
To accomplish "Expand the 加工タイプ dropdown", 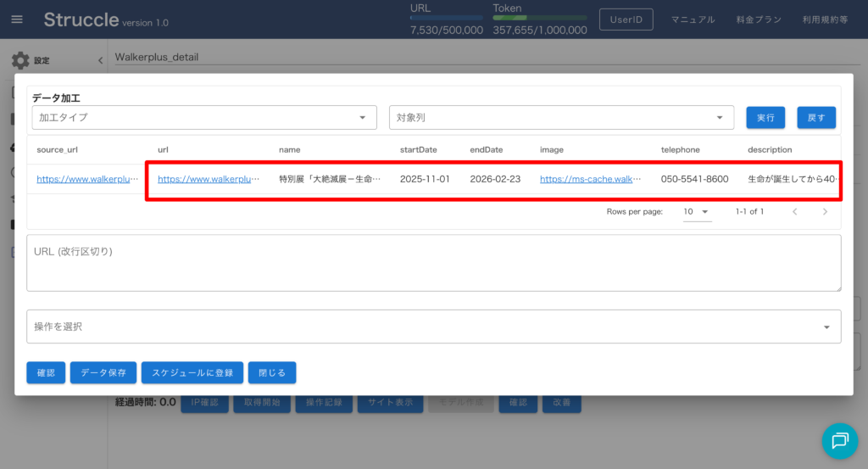I will click(x=204, y=117).
